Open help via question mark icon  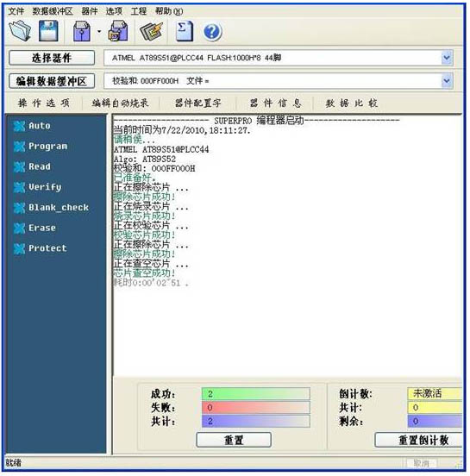coord(212,32)
